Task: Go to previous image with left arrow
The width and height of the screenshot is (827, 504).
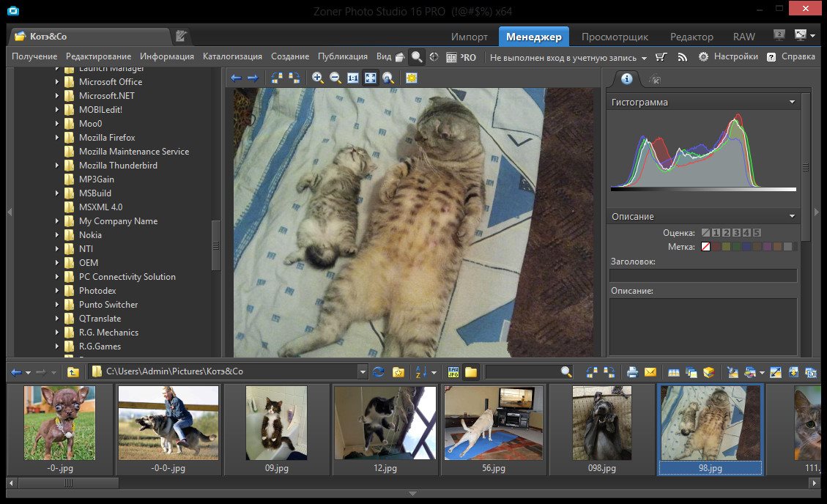Action: click(236, 78)
